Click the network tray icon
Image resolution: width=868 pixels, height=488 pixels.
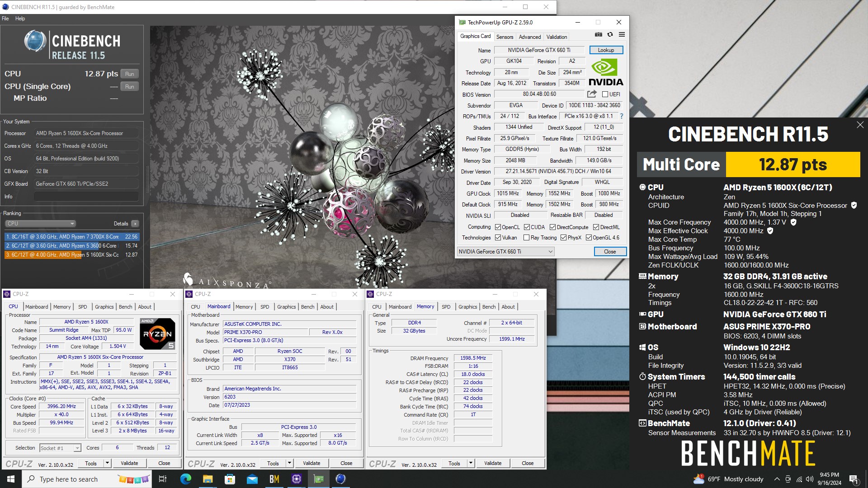[799, 479]
